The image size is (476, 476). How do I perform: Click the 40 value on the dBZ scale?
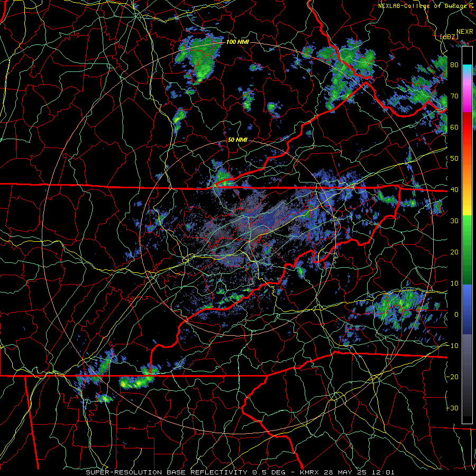pyautogui.click(x=454, y=190)
